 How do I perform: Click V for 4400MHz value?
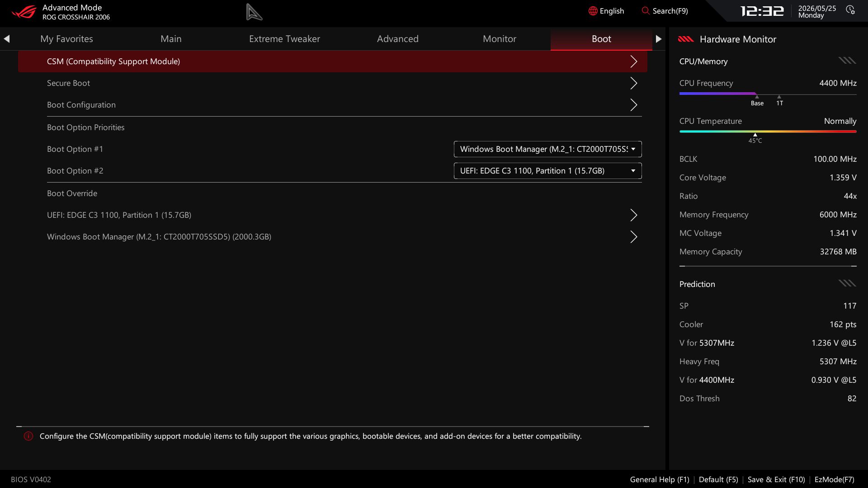834,380
